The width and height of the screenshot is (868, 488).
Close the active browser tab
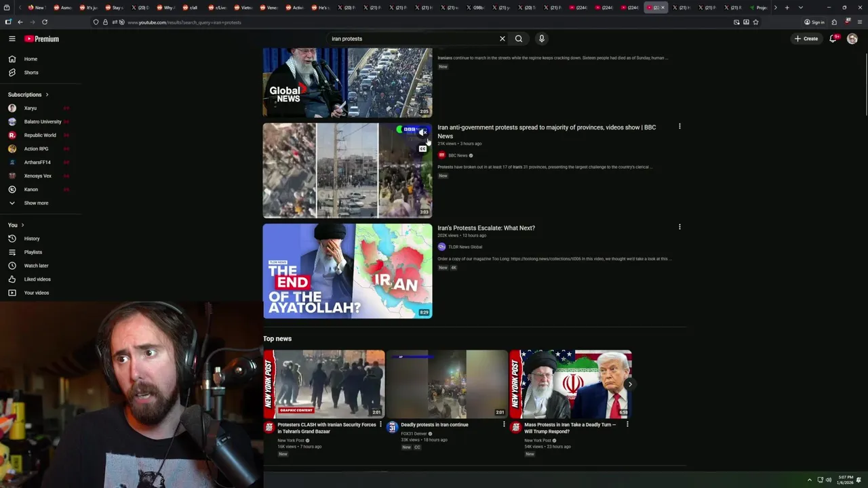[x=663, y=7]
